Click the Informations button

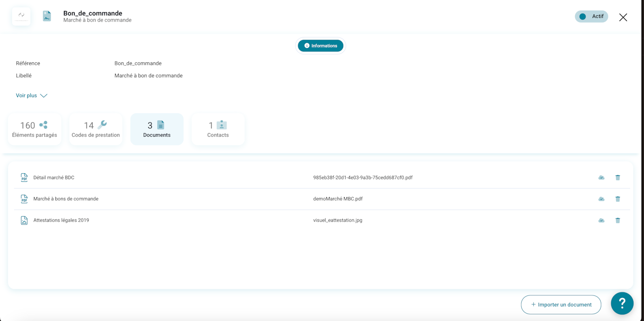point(320,46)
